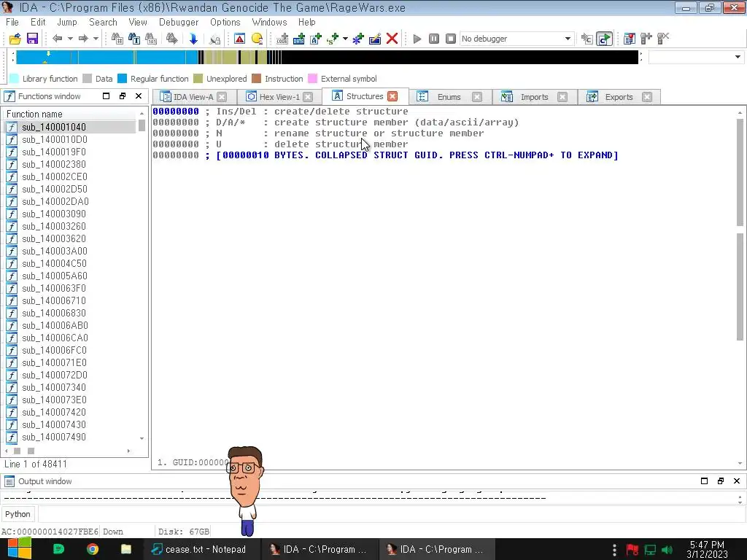
Task: Expand dropdown next to the string icon
Action: (345, 39)
